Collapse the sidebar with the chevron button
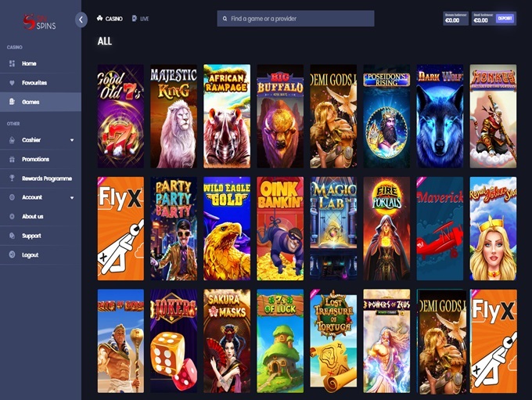The image size is (532, 400). [81, 20]
